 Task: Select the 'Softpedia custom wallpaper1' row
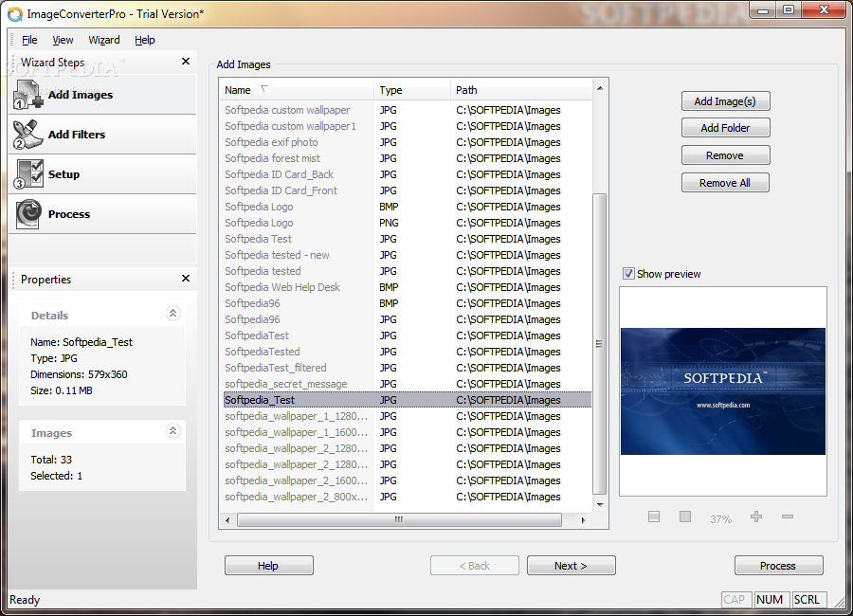pos(406,126)
